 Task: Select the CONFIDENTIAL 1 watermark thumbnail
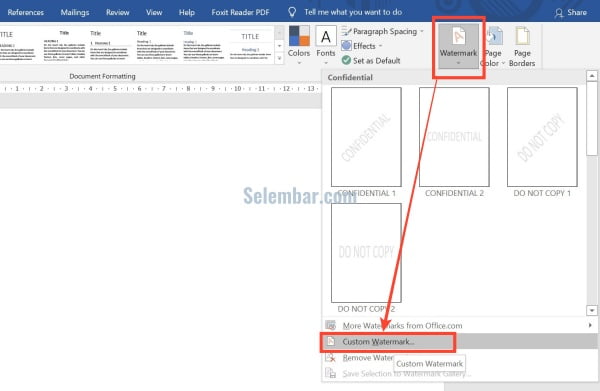coord(366,137)
